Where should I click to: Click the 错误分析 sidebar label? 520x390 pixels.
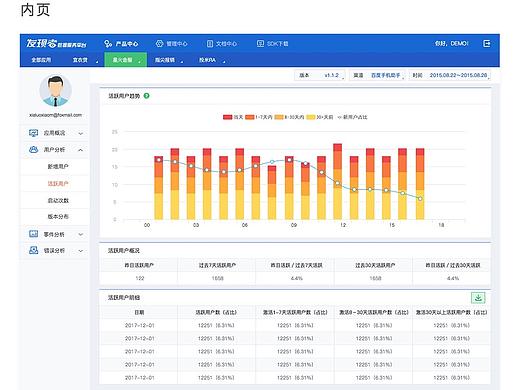54,251
